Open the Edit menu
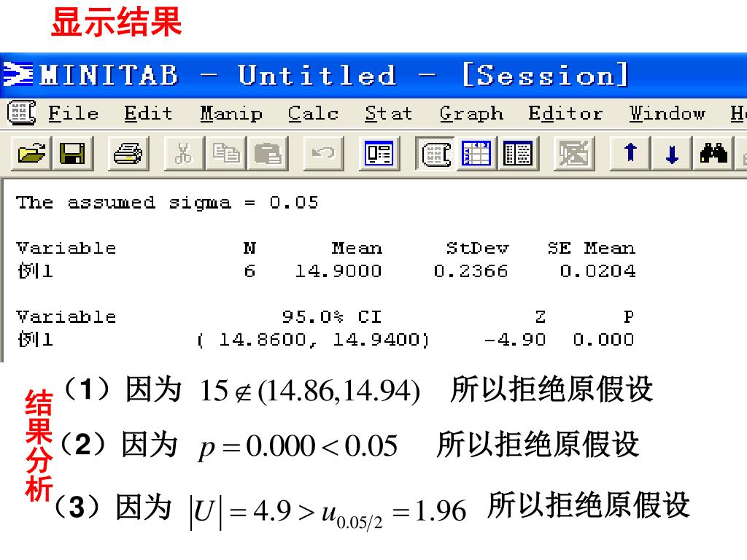The image size is (747, 560). pyautogui.click(x=148, y=113)
